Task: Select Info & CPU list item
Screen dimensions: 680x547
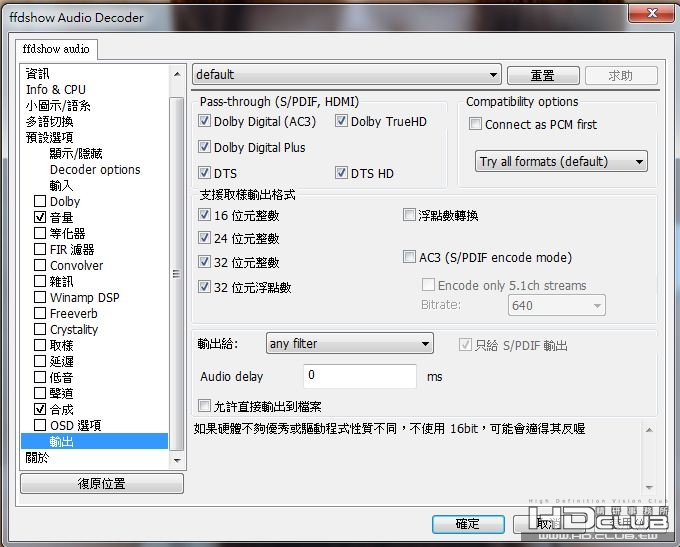Action: (x=56, y=89)
